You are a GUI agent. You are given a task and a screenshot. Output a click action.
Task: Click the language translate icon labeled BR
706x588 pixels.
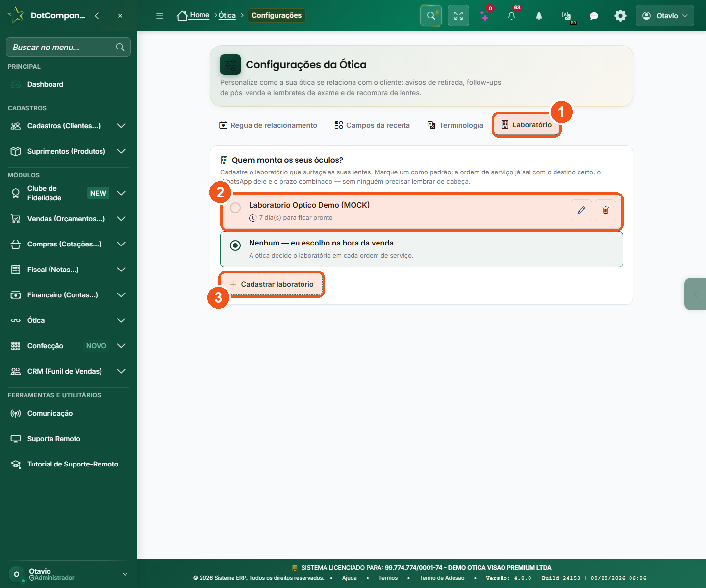point(567,16)
